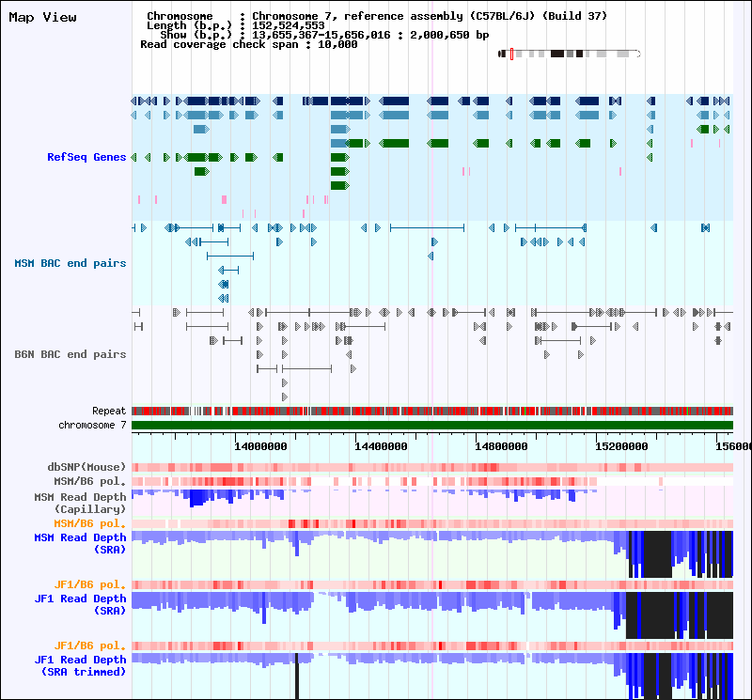Select the dbSNP(Mouse) track label
This screenshot has width=752, height=700.
(x=86, y=467)
